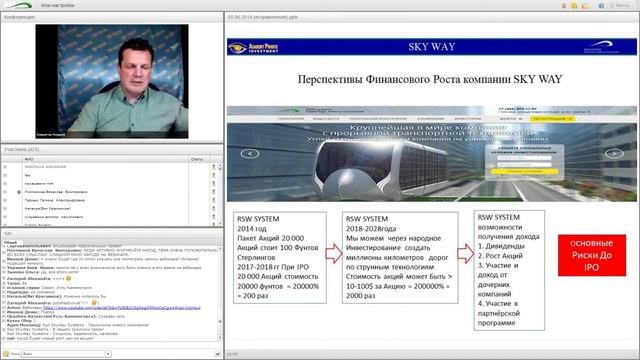Click the chat scrollbar thumb

[220, 322]
